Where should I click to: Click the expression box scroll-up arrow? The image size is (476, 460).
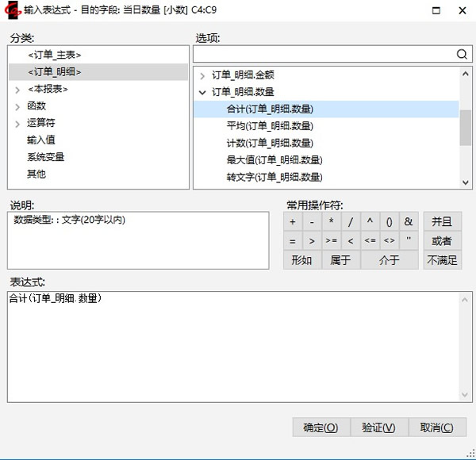tap(465, 300)
